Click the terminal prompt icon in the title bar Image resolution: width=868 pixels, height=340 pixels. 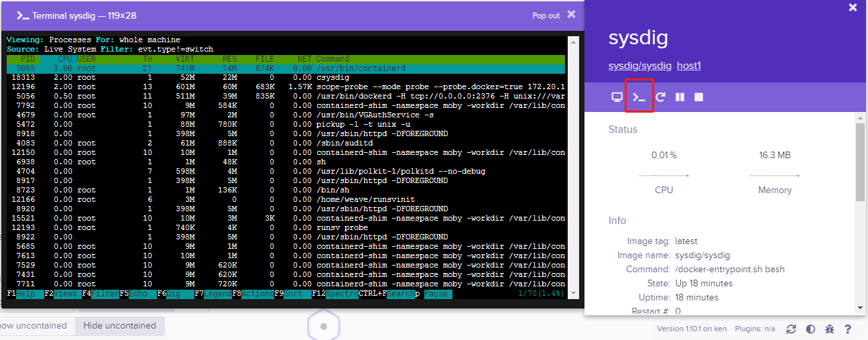tap(23, 15)
